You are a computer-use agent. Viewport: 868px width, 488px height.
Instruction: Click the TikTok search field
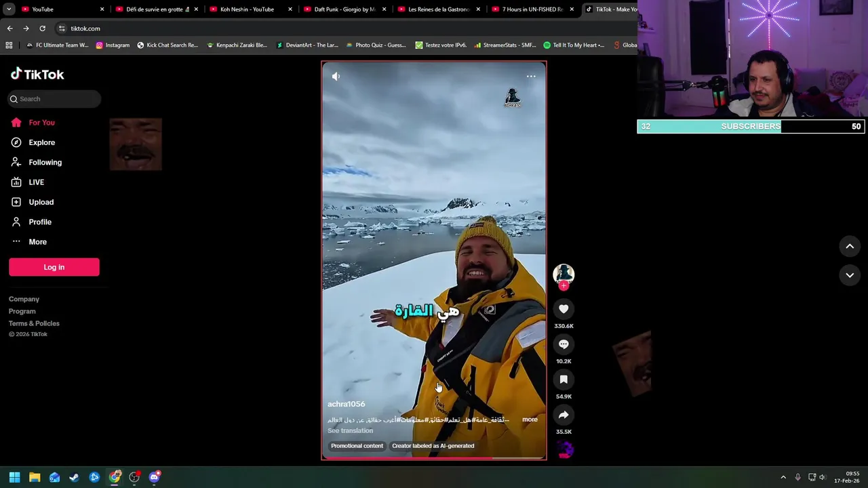[x=54, y=99]
